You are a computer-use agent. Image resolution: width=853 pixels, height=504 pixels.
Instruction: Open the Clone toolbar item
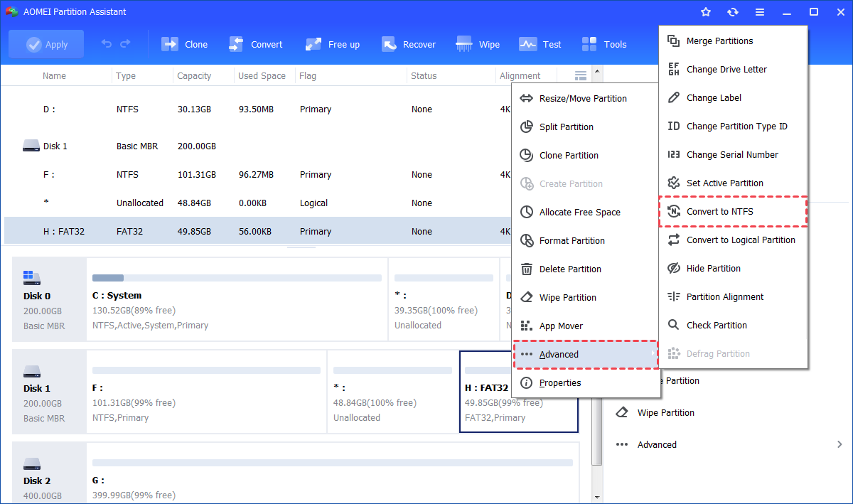(x=185, y=44)
